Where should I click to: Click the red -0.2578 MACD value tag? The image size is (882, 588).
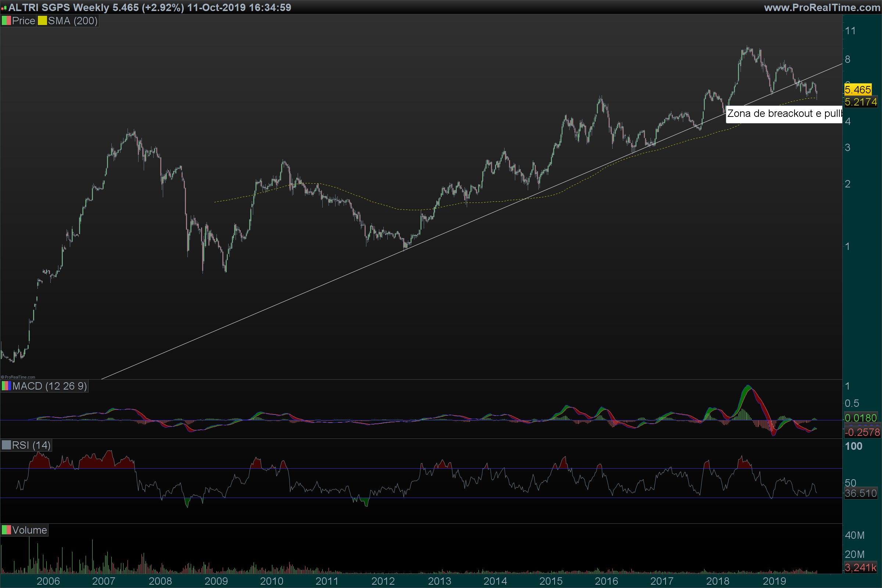[862, 433]
